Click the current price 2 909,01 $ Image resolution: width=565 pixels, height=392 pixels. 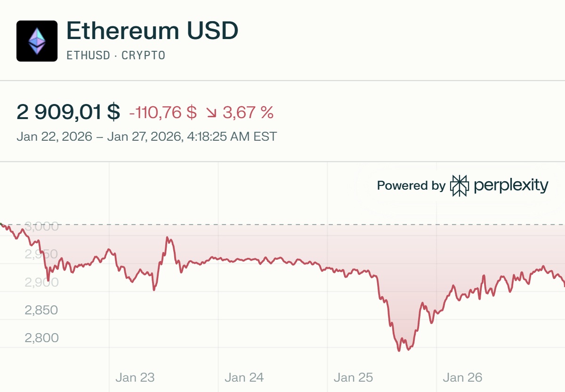coord(68,113)
